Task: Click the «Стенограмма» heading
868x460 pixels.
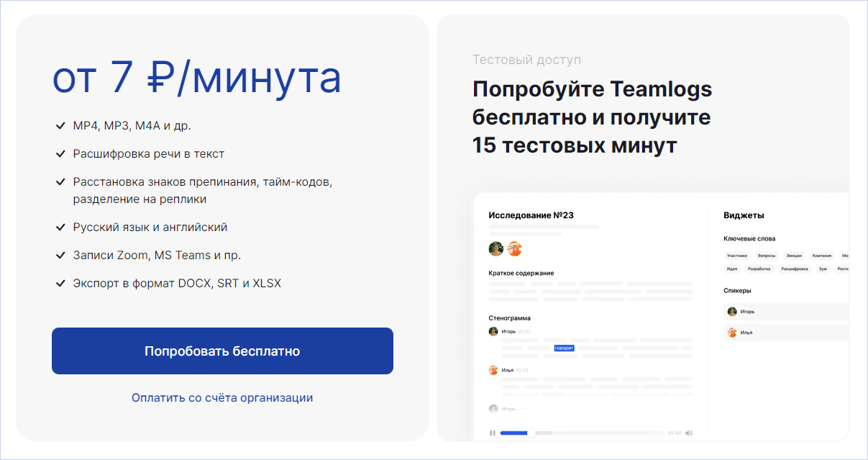Action: (509, 317)
